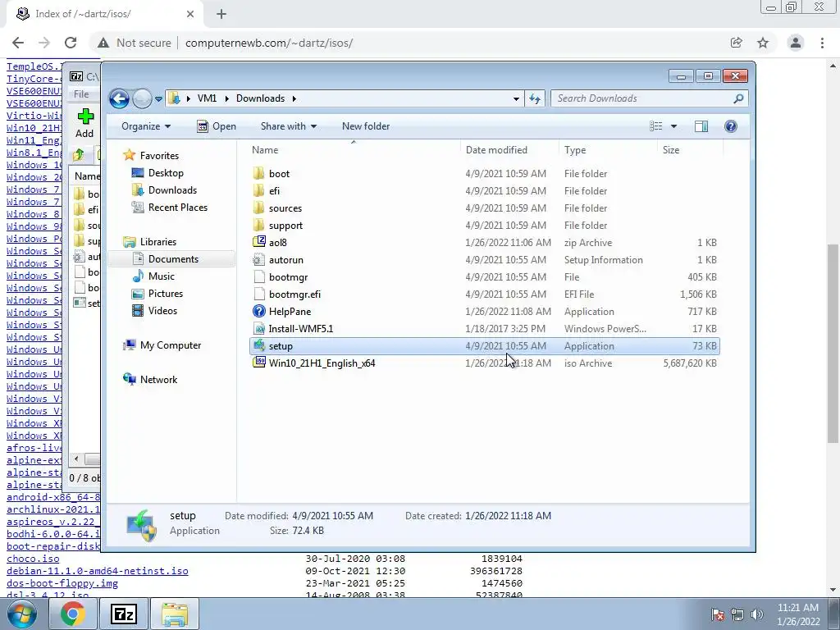Open debian-11.1.0-amd64-netinst.iso link
Viewport: 840px width, 630px height.
[98, 571]
